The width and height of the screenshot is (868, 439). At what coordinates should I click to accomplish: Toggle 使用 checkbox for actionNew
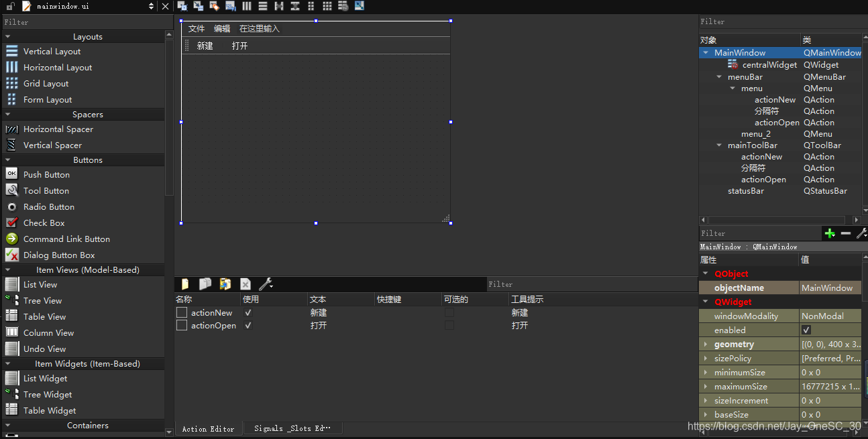[248, 312]
